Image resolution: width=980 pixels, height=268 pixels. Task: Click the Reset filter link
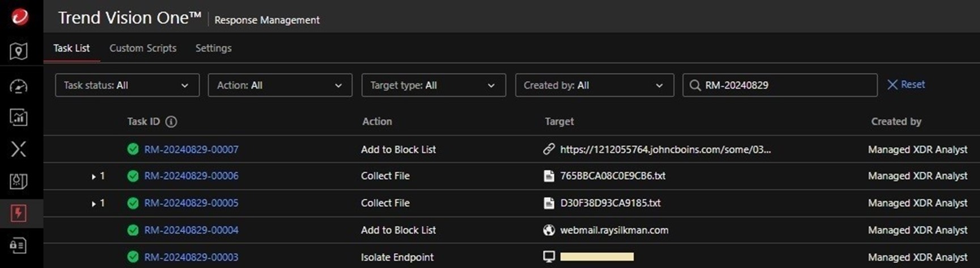pos(906,85)
